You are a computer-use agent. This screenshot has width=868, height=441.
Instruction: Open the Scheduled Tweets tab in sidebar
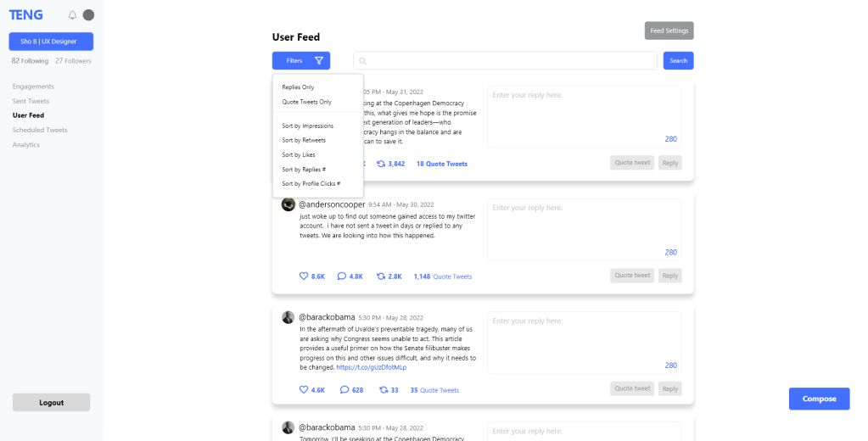point(40,130)
